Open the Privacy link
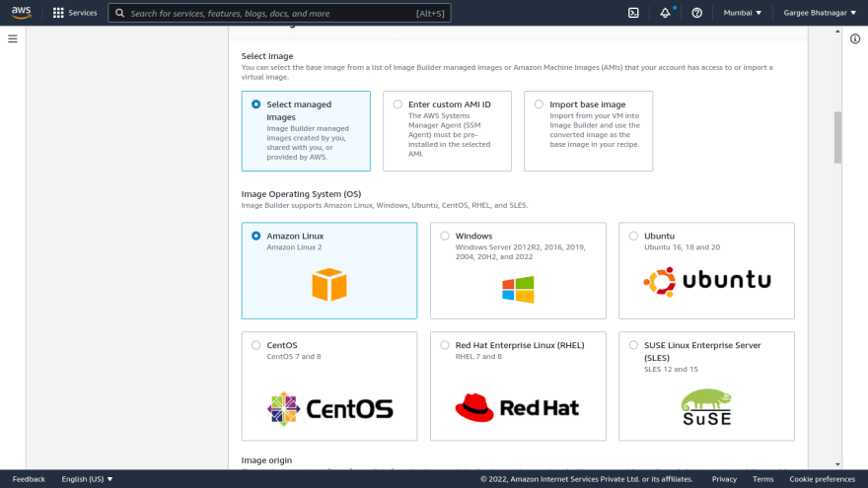This screenshot has width=868, height=488. pyautogui.click(x=724, y=479)
